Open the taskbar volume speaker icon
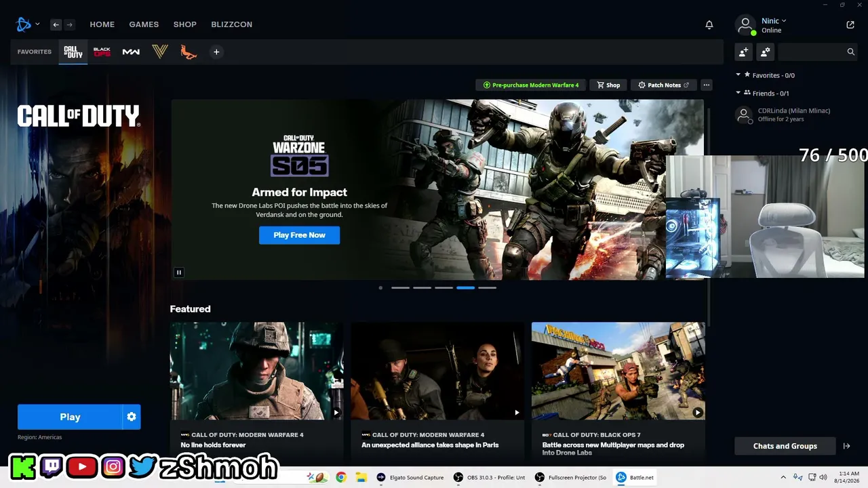The height and width of the screenshot is (488, 868). (x=823, y=477)
